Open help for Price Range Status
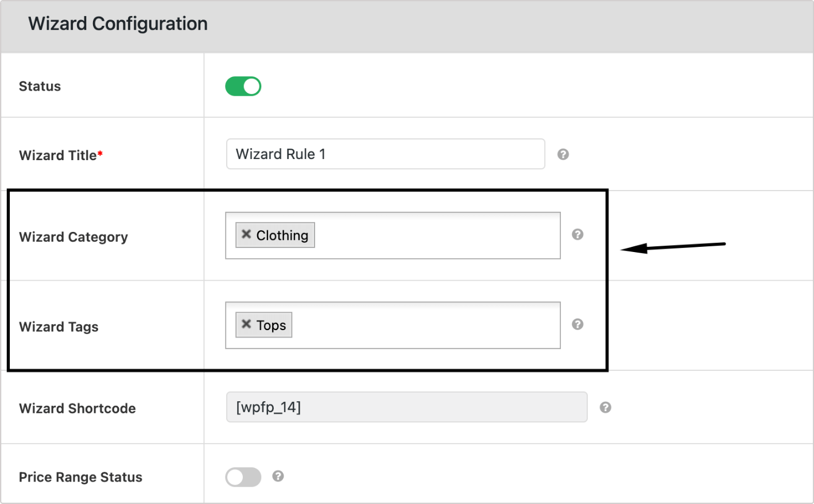 [x=278, y=477]
